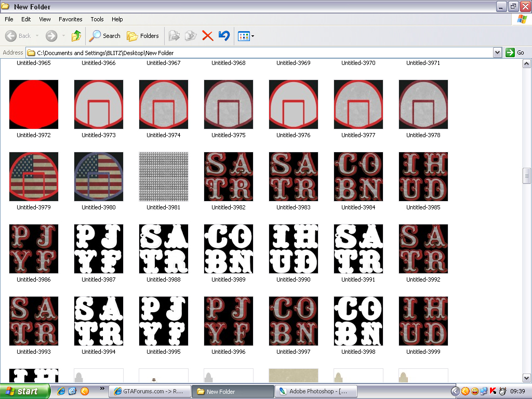Switch to GTAForums.com taskbar window
The height and width of the screenshot is (399, 532).
(x=149, y=391)
